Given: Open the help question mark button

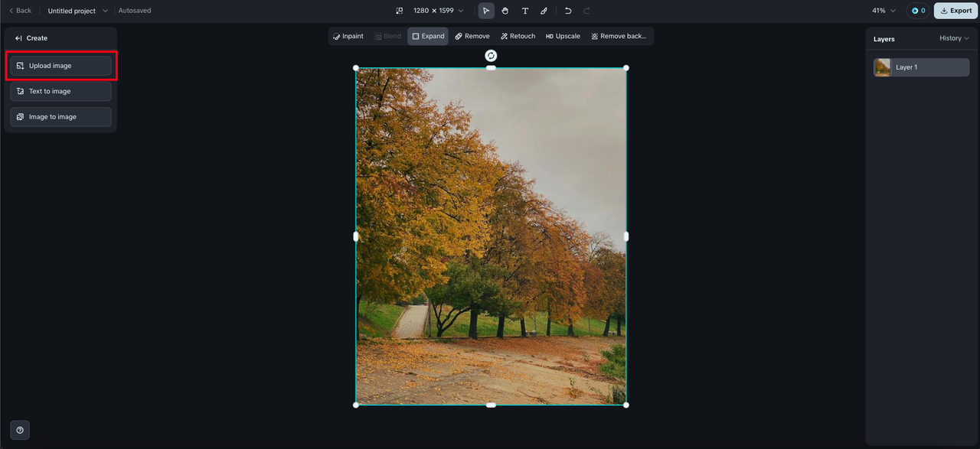Looking at the screenshot, I should (x=20, y=430).
